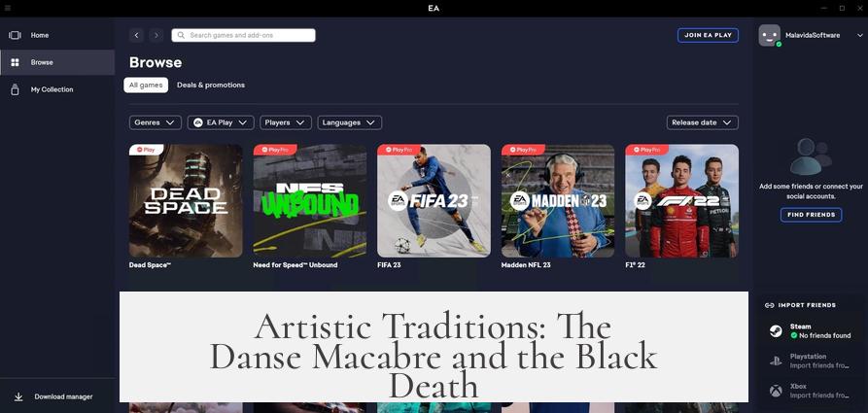The image size is (868, 413).
Task: Click the Import Friends link icon
Action: [769, 305]
